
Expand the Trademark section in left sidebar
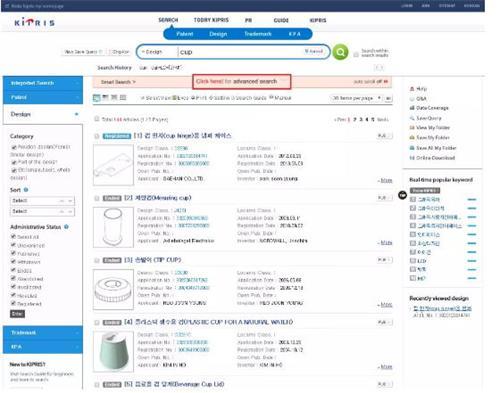(43, 333)
